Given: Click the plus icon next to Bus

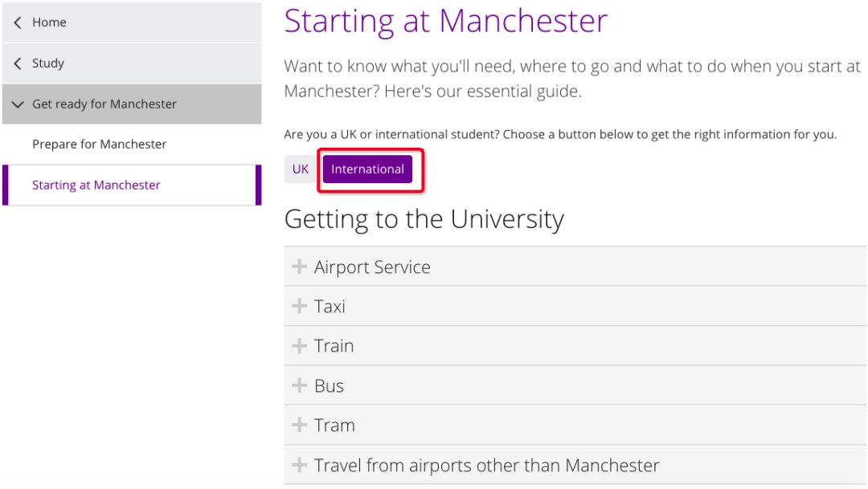Looking at the screenshot, I should pos(299,385).
